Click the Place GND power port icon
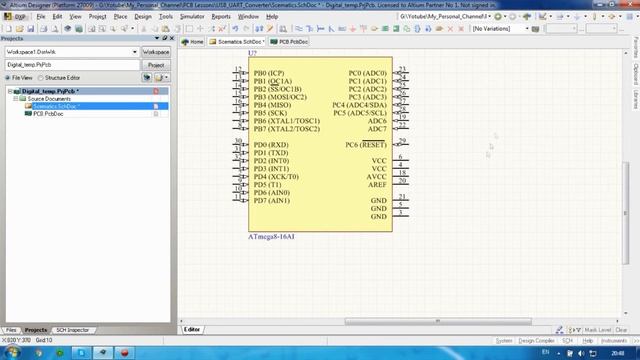 [353, 29]
